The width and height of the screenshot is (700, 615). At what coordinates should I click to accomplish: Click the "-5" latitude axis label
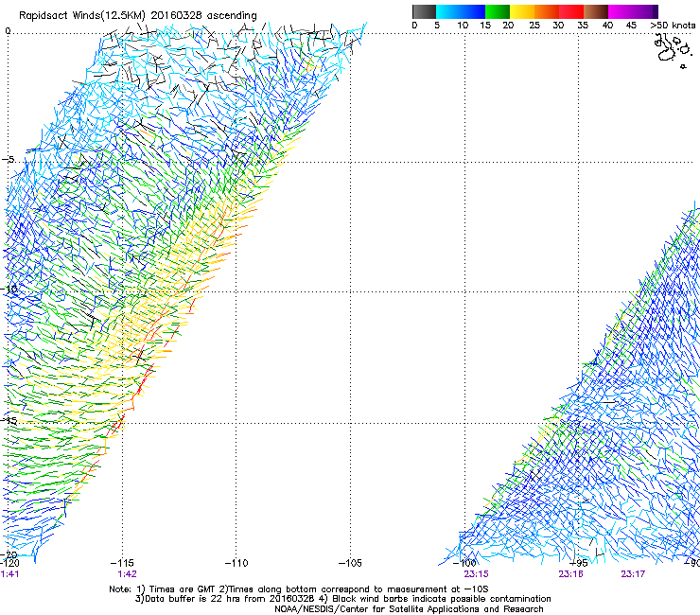(9, 159)
